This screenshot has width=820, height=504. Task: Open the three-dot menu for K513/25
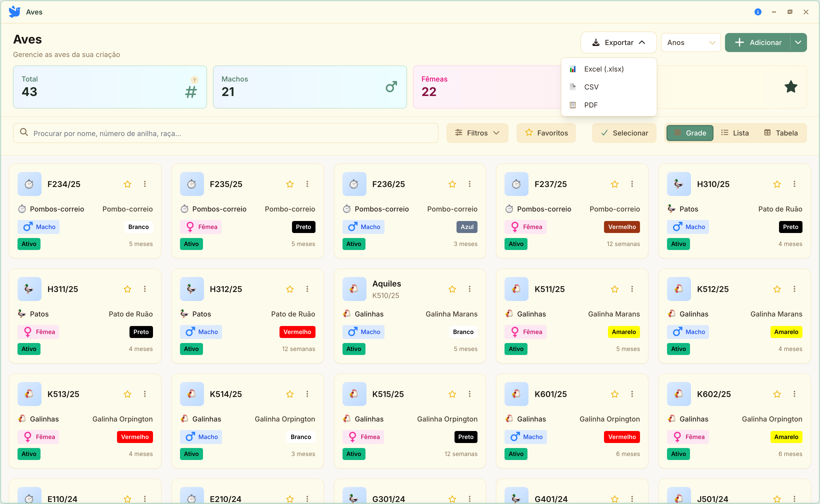pos(145,394)
